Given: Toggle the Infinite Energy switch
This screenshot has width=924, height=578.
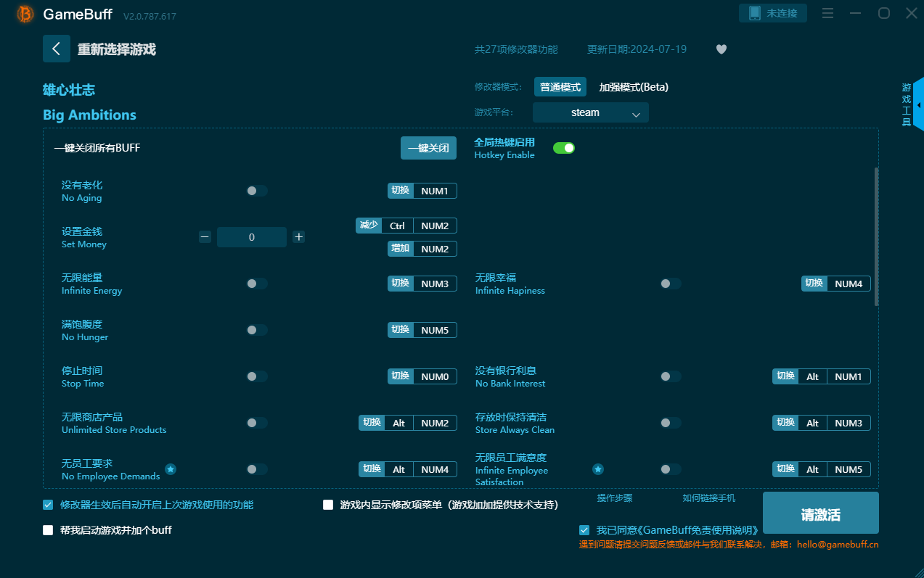Looking at the screenshot, I should (257, 284).
